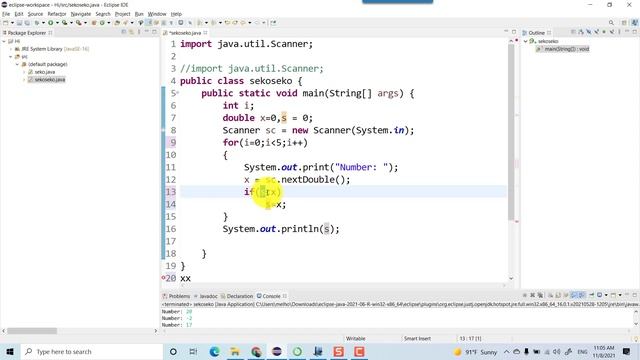640x360 pixels.
Task: Open Display Selected Console dropdown arrow
Action: pyautogui.click(x=606, y=295)
